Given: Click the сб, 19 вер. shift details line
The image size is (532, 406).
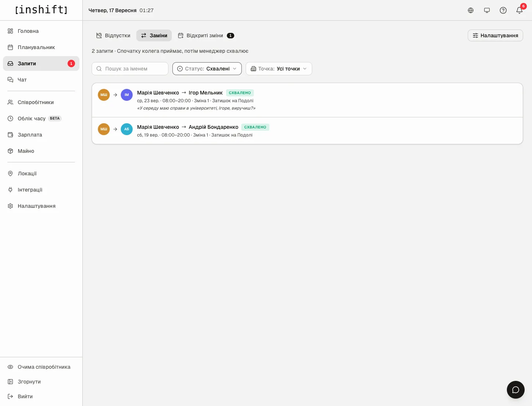Looking at the screenshot, I should 195,135.
